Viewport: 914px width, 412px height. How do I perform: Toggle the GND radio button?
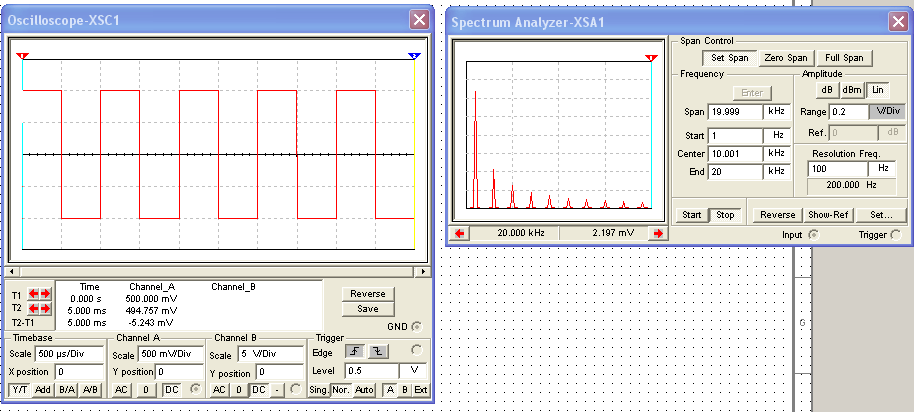click(x=416, y=326)
